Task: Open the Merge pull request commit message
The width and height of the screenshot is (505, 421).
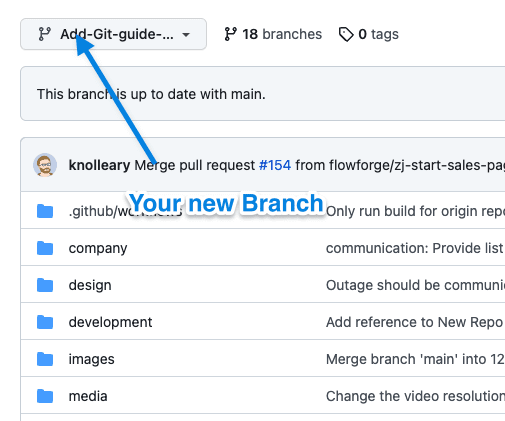Action: pos(195,165)
